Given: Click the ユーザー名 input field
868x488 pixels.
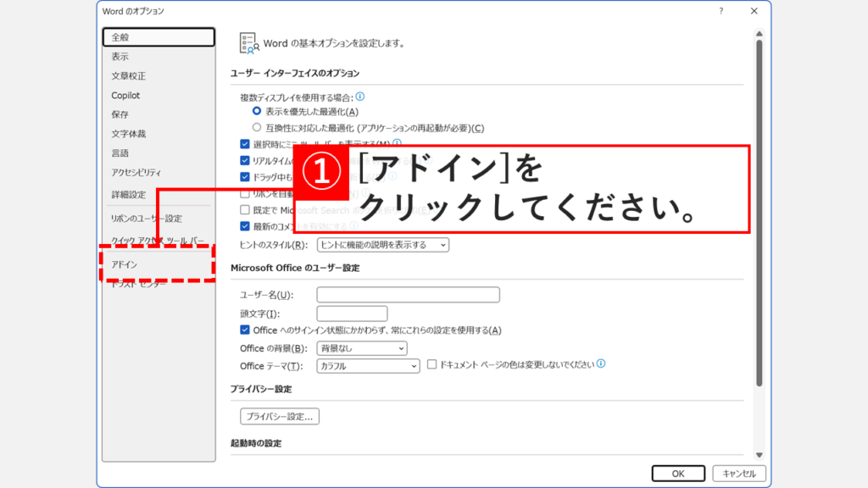Looking at the screenshot, I should [408, 295].
